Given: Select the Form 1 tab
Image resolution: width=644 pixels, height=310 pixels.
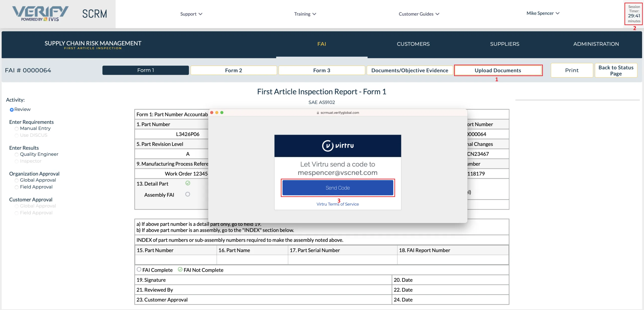Looking at the screenshot, I should (146, 70).
